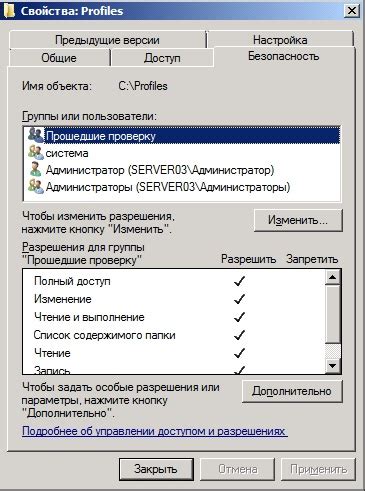The height and width of the screenshot is (491, 365).
Task: Open the Доступ tab
Action: click(162, 58)
